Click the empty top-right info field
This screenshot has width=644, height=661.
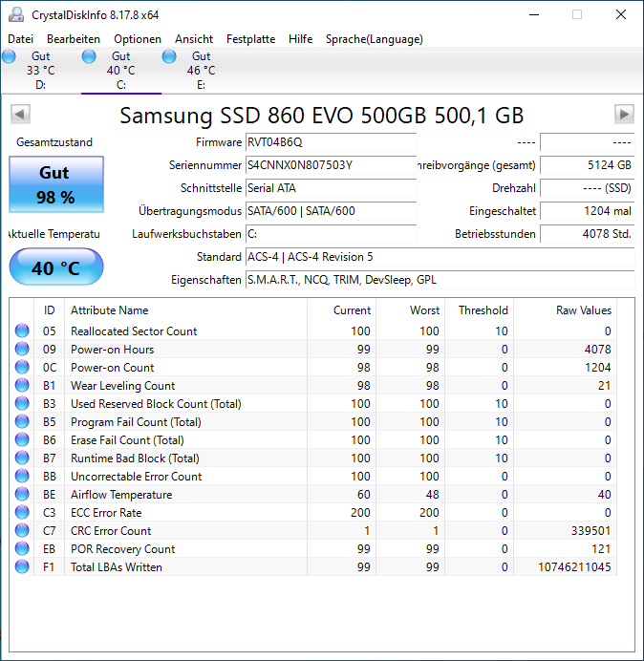point(587,142)
